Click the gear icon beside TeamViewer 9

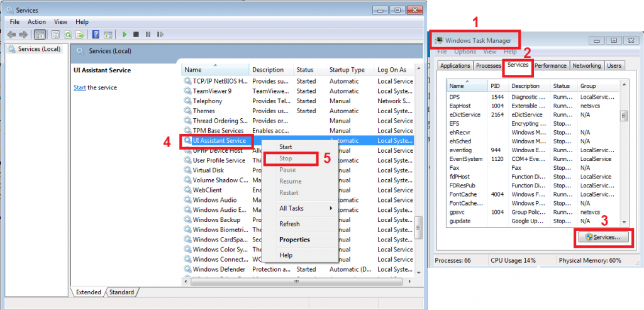(x=187, y=91)
